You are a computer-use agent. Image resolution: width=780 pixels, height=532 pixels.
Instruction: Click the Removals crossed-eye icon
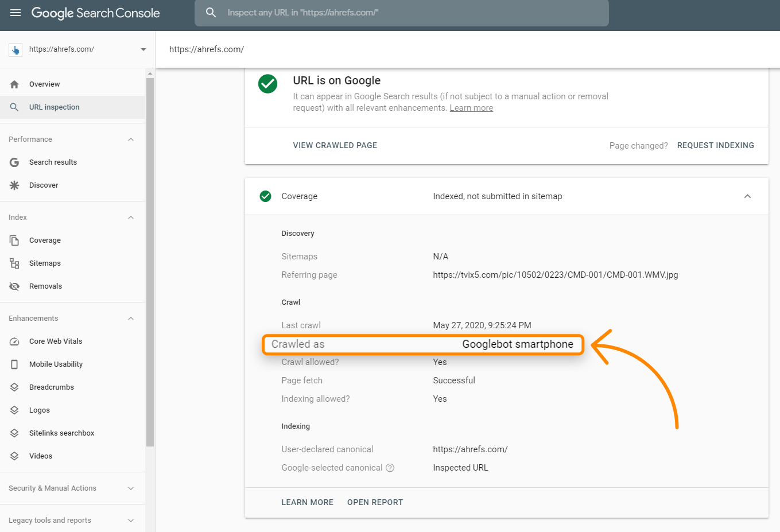[14, 286]
